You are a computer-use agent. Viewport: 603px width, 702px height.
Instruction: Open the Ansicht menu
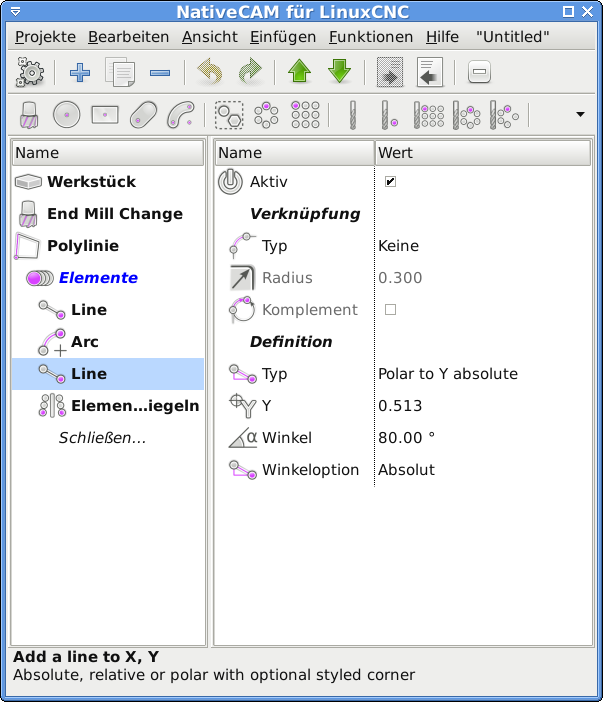point(210,37)
